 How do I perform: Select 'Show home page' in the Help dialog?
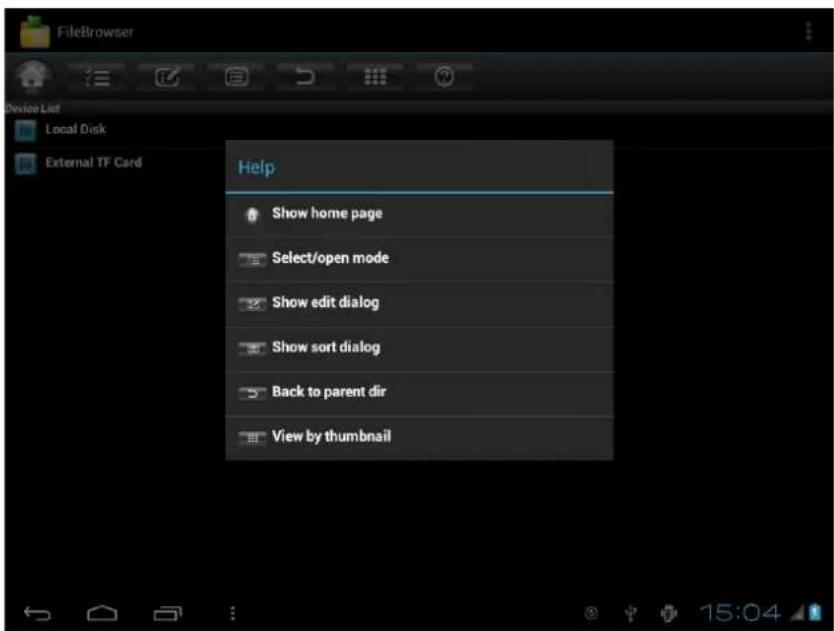(x=420, y=214)
